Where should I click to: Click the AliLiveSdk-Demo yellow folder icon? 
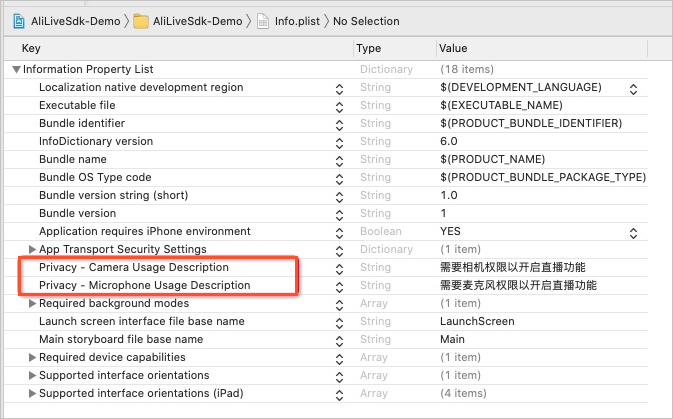click(x=141, y=21)
